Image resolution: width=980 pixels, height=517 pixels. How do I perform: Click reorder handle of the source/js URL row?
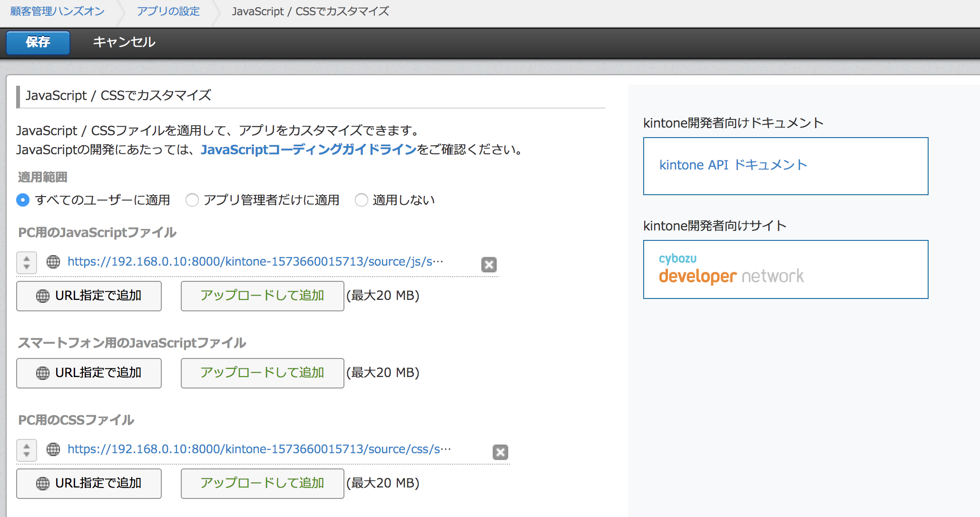[x=27, y=263]
